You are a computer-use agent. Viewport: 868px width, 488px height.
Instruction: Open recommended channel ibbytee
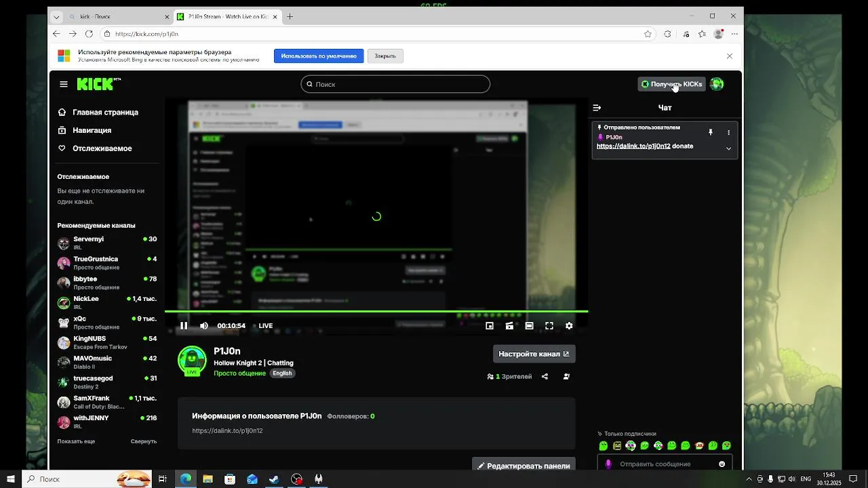(107, 283)
